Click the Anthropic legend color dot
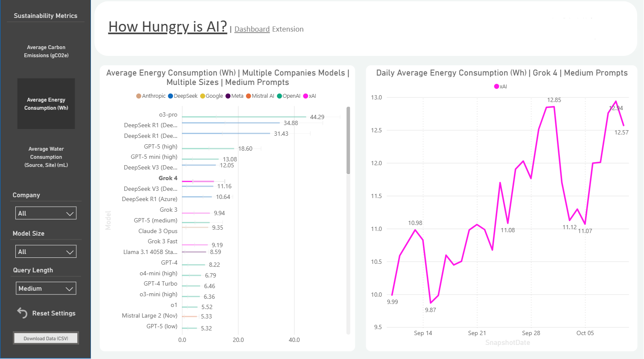Screen dimensions: 644x359 (x=139, y=96)
